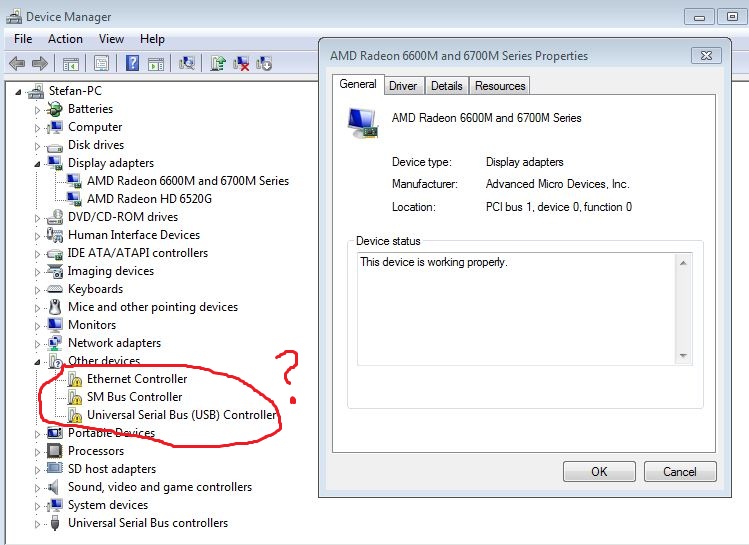
Task: Click the Disk drives category icon
Action: (54, 146)
